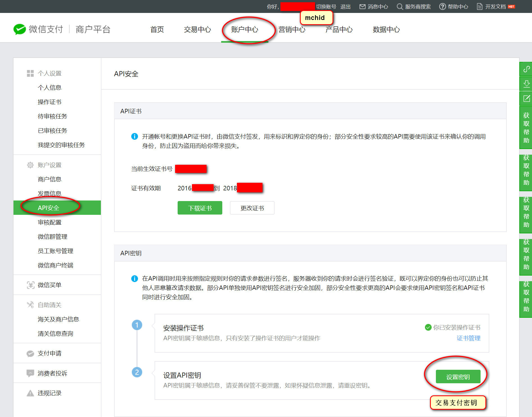
Task: Click the 更改证书 button
Action: tap(252, 208)
